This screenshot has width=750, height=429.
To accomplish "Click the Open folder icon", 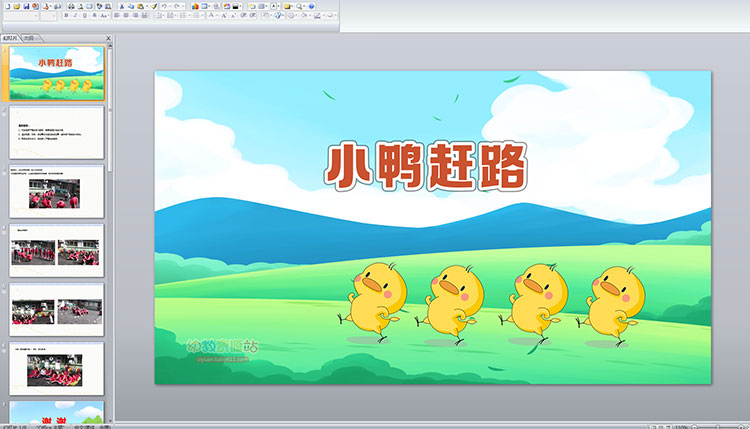I will pos(17,7).
